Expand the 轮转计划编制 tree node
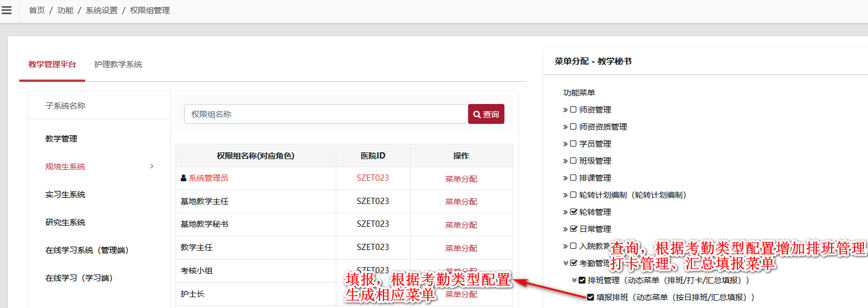 coord(566,195)
